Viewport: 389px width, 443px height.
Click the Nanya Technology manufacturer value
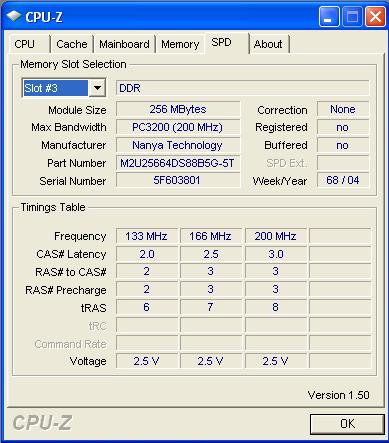pyautogui.click(x=178, y=145)
